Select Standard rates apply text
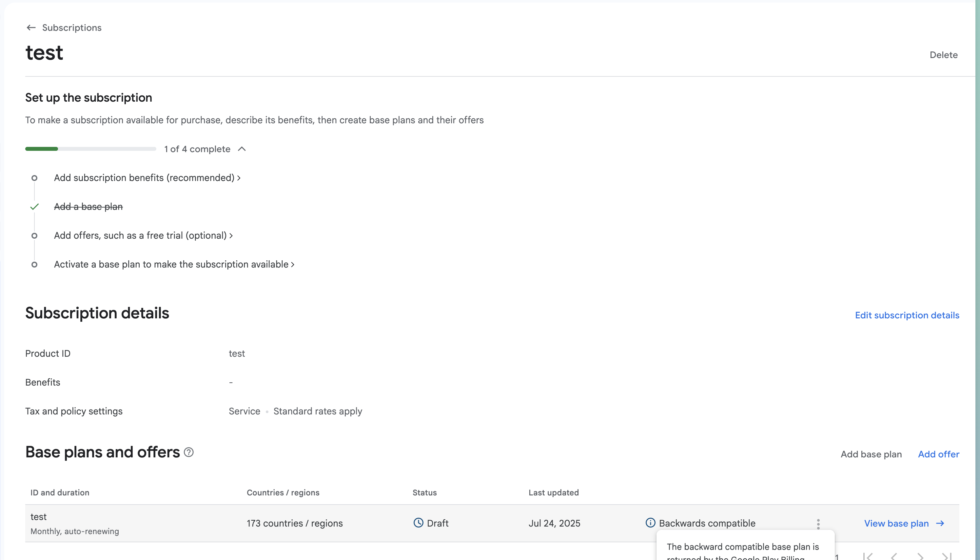This screenshot has width=980, height=560. (318, 411)
